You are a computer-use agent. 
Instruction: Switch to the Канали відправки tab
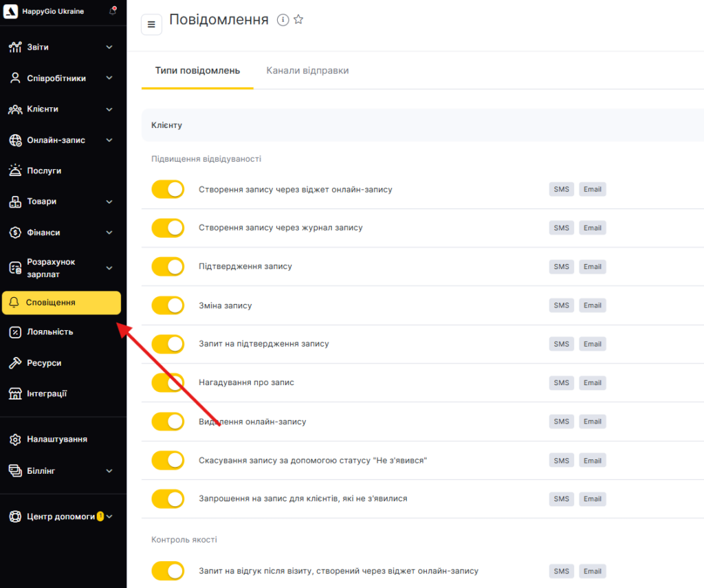(307, 71)
